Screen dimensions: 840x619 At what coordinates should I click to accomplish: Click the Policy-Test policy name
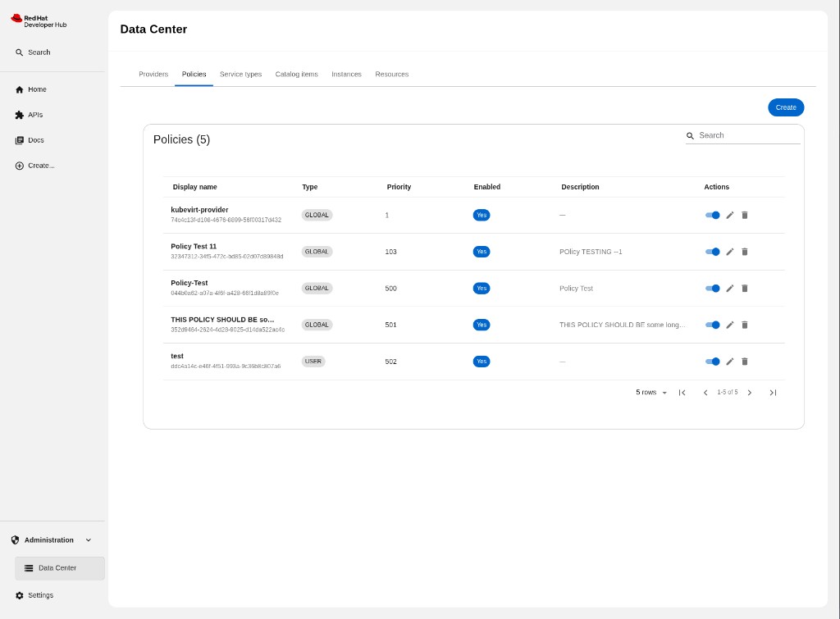pyautogui.click(x=189, y=283)
